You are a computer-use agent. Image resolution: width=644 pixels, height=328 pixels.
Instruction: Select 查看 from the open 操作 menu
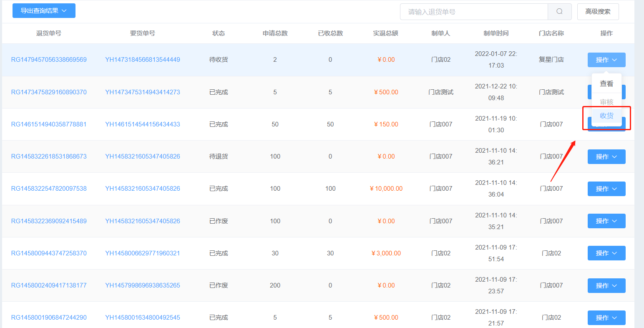tap(606, 83)
